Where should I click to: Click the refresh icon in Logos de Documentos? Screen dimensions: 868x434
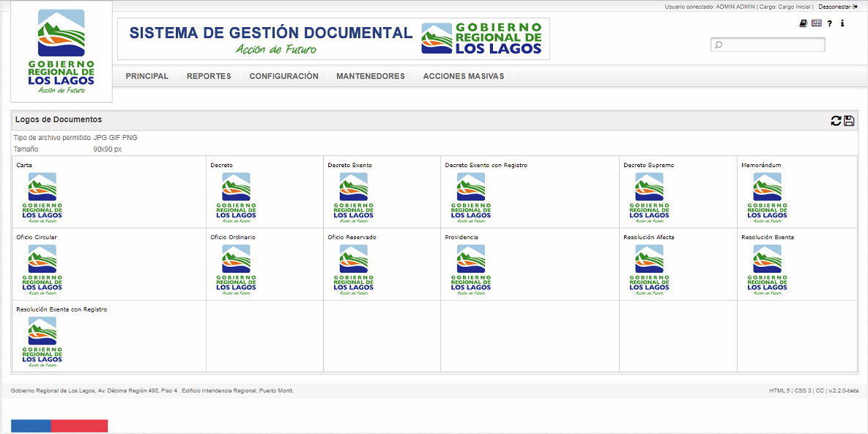click(836, 121)
